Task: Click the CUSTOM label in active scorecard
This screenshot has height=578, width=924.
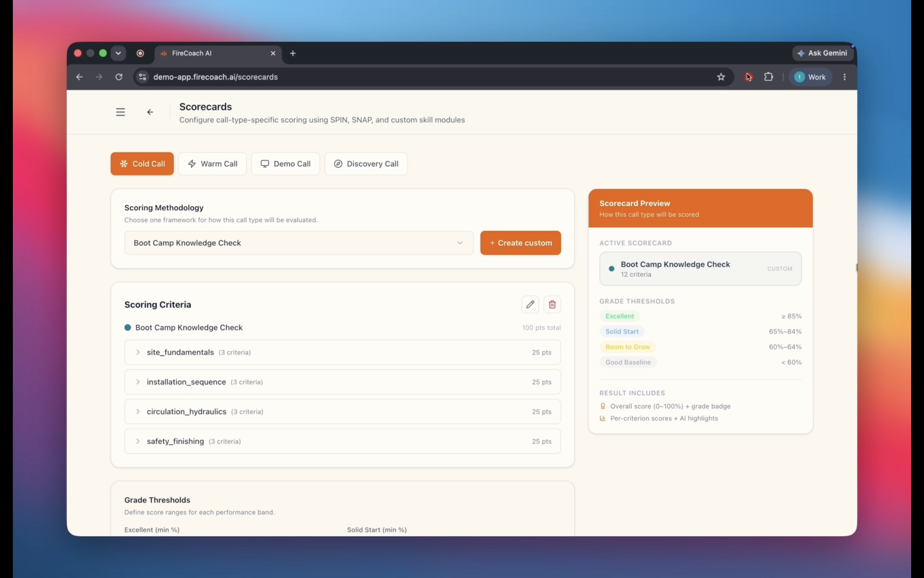Action: coord(780,269)
